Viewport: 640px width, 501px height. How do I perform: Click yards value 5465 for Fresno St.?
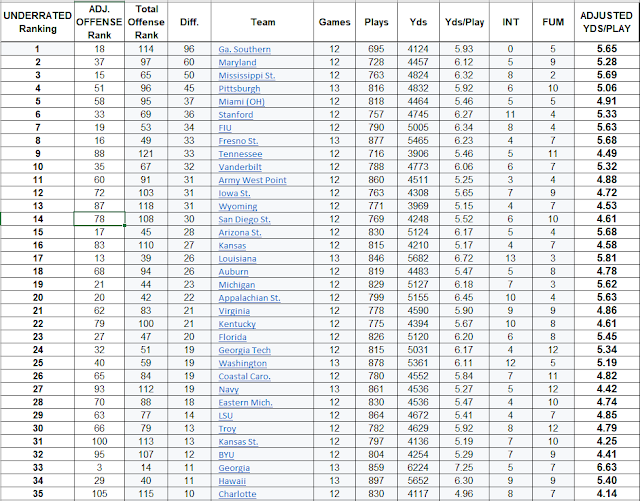[x=418, y=140]
